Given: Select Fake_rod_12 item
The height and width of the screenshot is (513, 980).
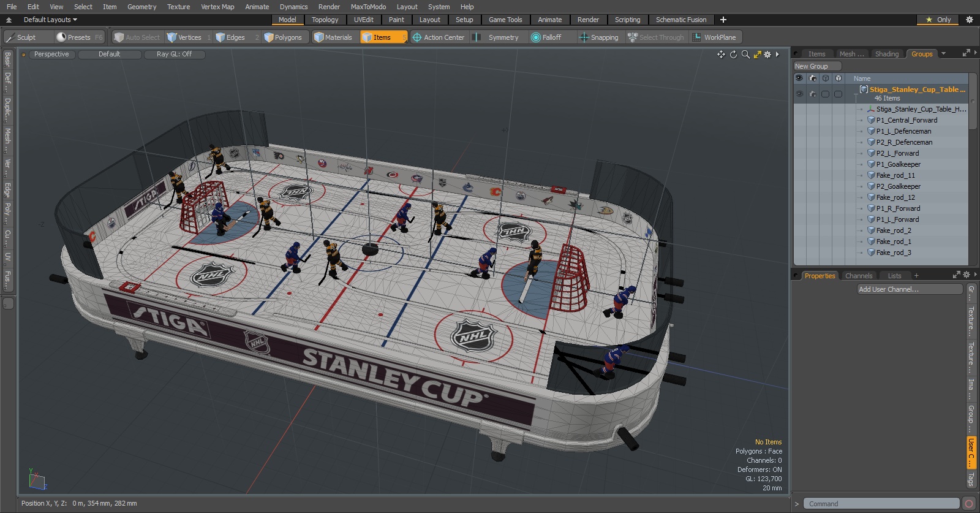Looking at the screenshot, I should coord(895,197).
